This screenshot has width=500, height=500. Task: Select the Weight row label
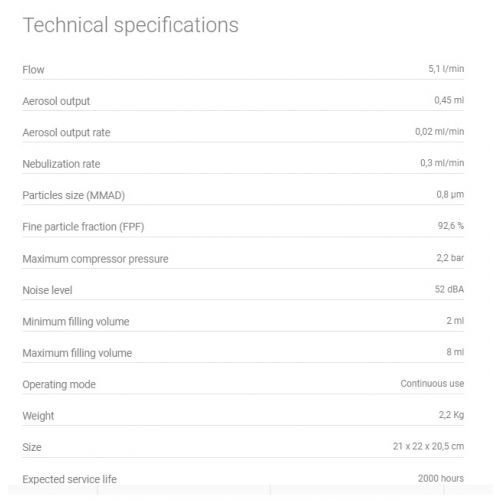pyautogui.click(x=38, y=416)
